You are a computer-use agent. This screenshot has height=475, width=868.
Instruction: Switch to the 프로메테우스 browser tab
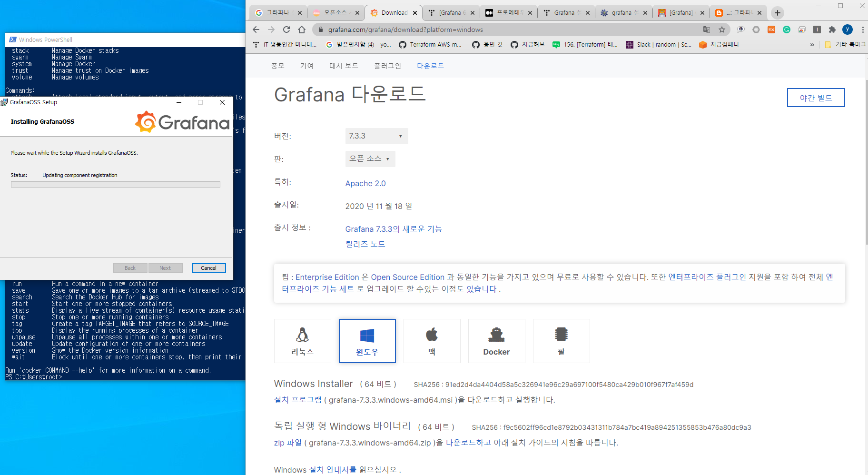pyautogui.click(x=508, y=13)
